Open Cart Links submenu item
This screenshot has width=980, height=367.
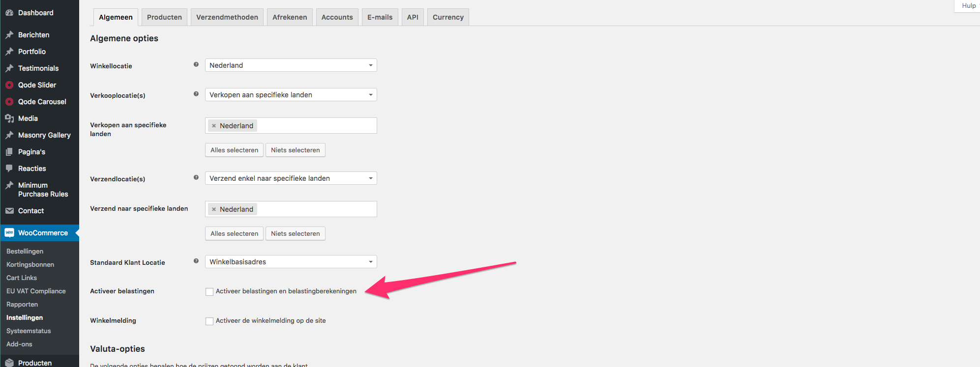(22, 278)
